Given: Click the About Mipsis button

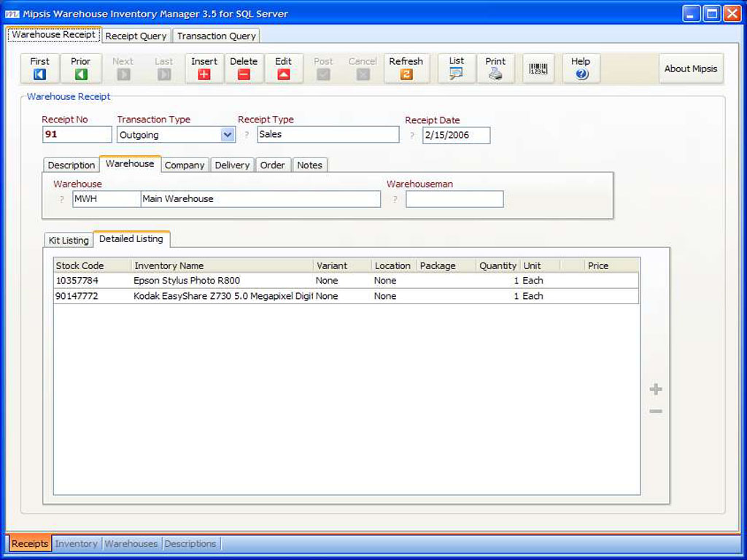Looking at the screenshot, I should (690, 69).
